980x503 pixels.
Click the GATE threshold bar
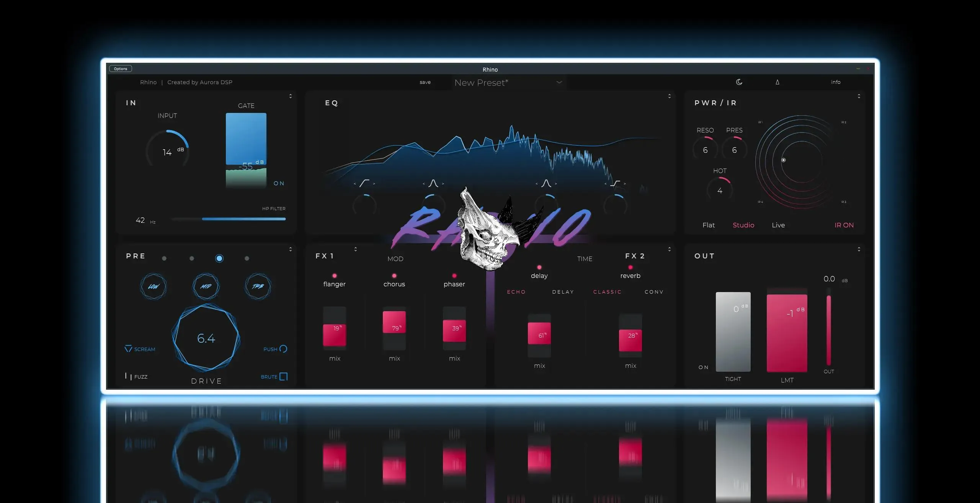[246, 150]
